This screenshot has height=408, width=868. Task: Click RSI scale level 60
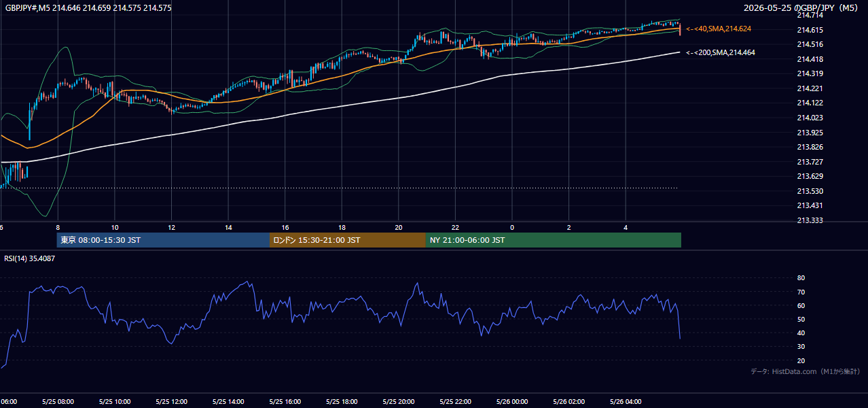point(801,305)
